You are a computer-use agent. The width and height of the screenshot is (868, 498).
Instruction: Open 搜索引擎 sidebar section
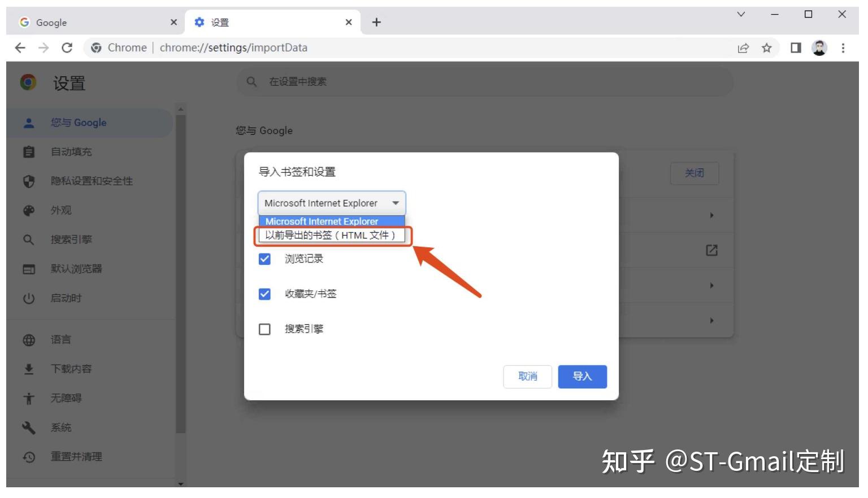[x=90, y=240]
